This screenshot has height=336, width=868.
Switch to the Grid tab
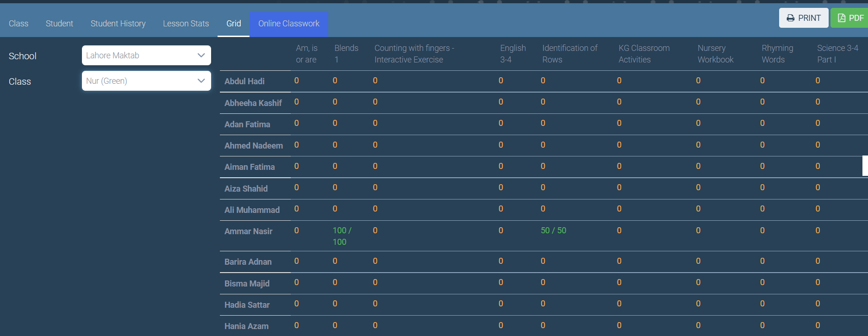coord(233,24)
